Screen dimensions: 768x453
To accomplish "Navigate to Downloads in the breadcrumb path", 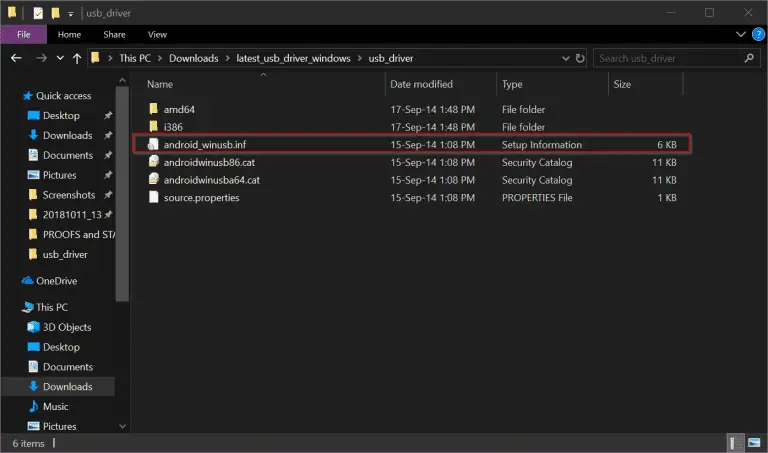I will point(193,58).
